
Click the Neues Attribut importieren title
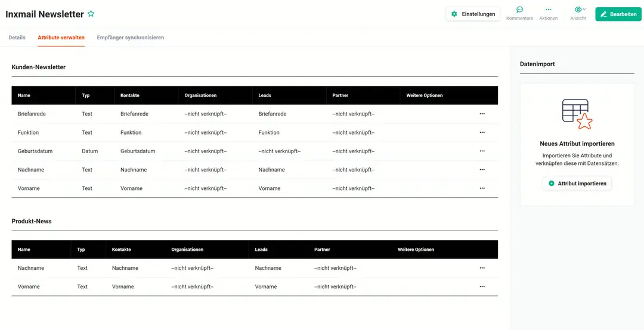coord(577,144)
